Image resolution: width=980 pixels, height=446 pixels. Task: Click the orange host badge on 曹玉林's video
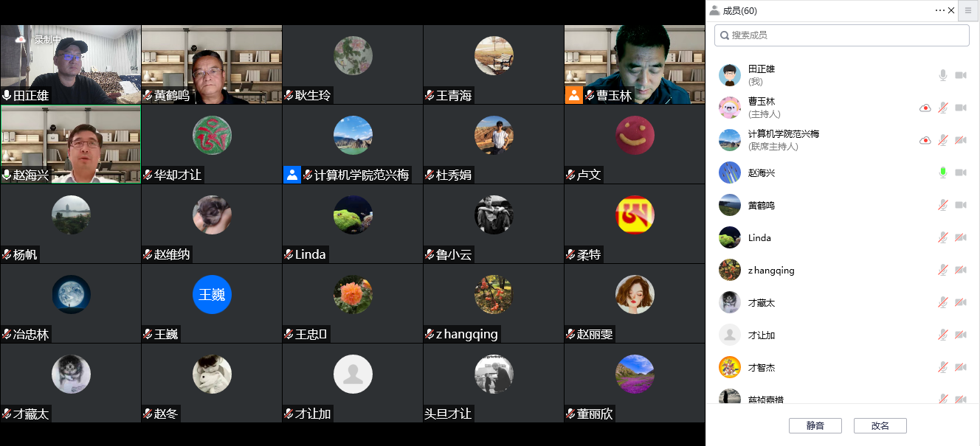tap(573, 95)
